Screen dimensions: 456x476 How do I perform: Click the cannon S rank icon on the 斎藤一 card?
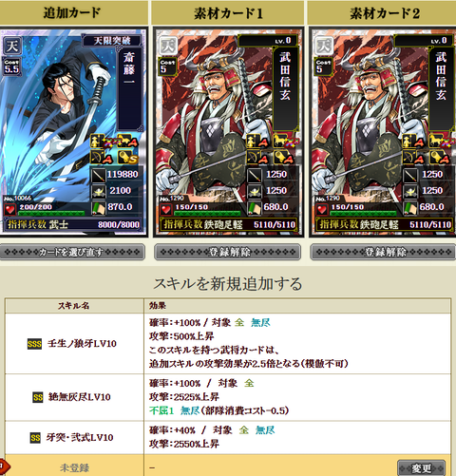click(x=128, y=158)
